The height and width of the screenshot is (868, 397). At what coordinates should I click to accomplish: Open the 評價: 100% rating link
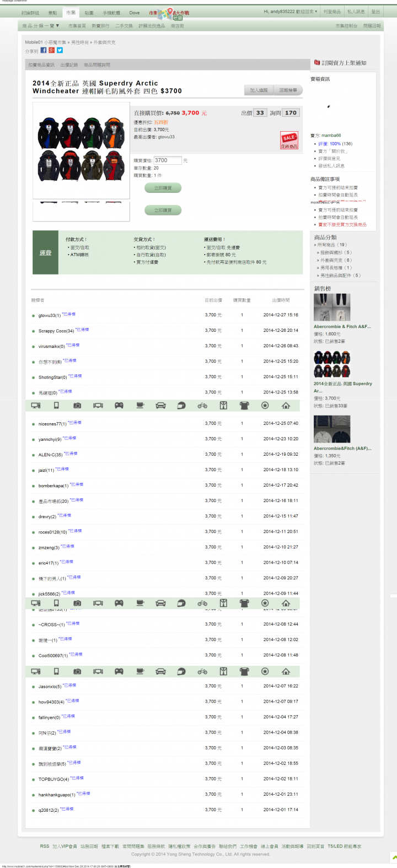pyautogui.click(x=330, y=144)
